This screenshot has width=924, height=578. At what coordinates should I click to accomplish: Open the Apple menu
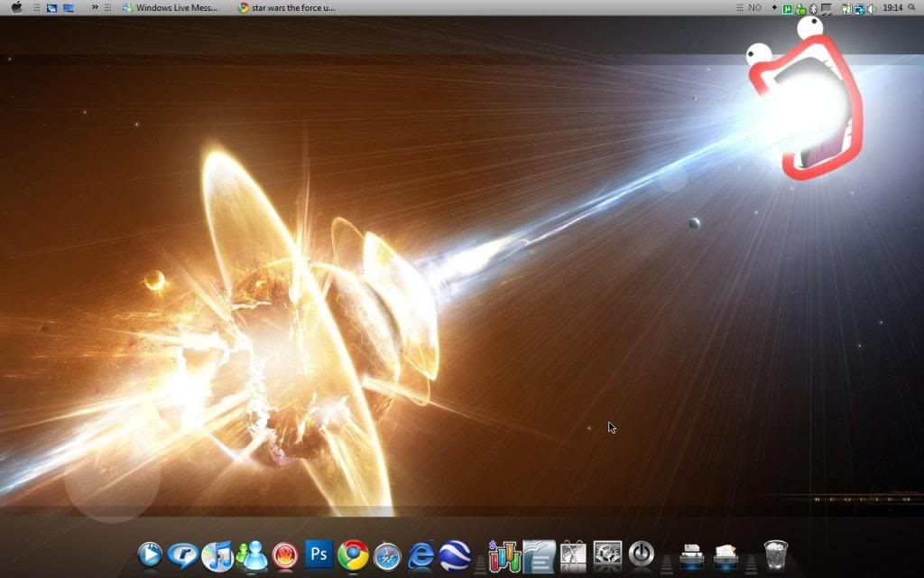click(x=16, y=7)
